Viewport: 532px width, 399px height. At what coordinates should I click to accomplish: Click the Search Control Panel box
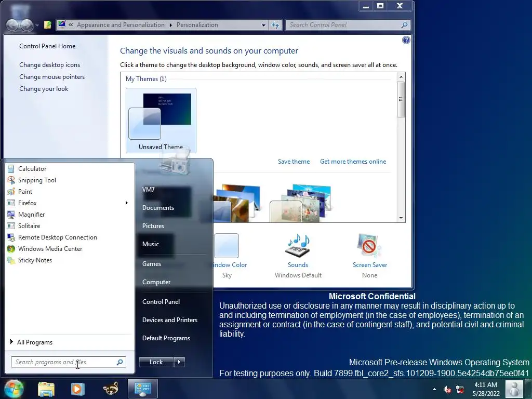coord(348,25)
